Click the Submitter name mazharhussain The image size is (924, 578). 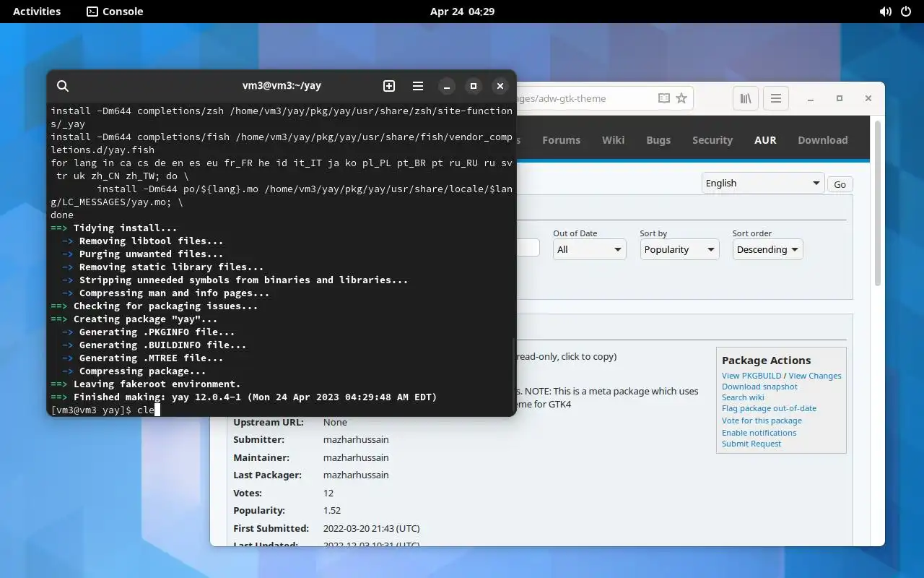[356, 439]
